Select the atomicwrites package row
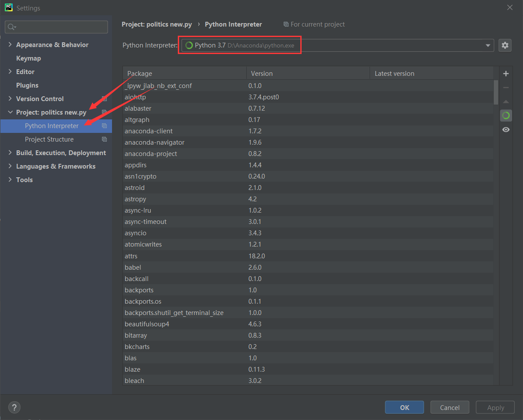523x420 pixels. click(x=308, y=244)
